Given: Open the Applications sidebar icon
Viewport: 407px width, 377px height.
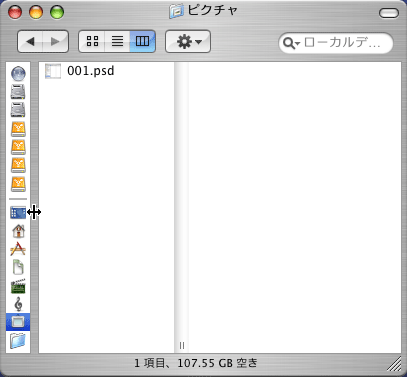Looking at the screenshot, I should coord(18,249).
